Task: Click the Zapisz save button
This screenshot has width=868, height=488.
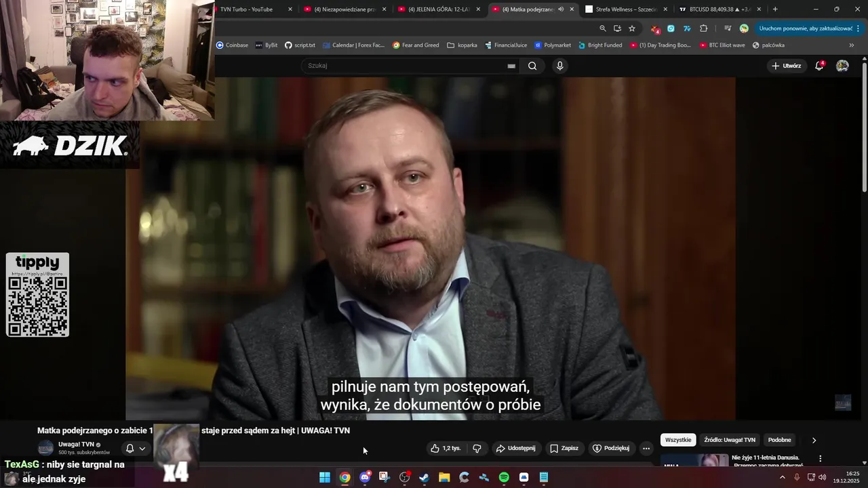Action: pos(564,448)
